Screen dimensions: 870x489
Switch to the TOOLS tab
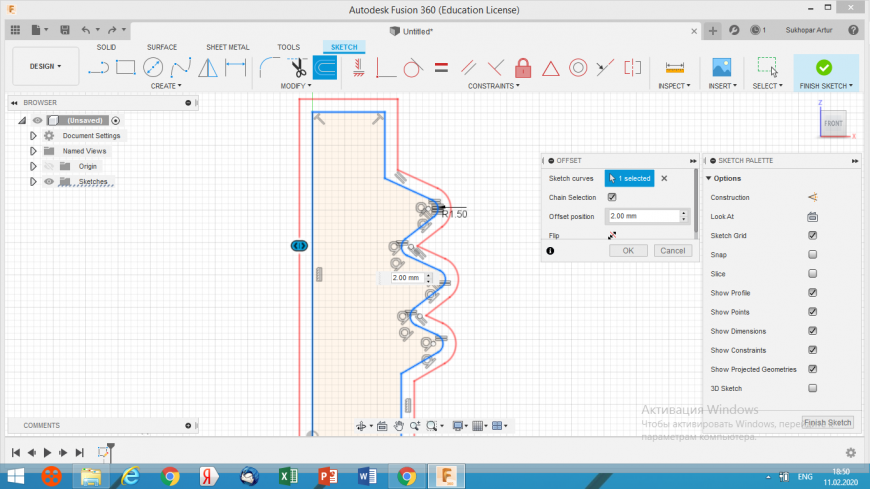click(289, 47)
